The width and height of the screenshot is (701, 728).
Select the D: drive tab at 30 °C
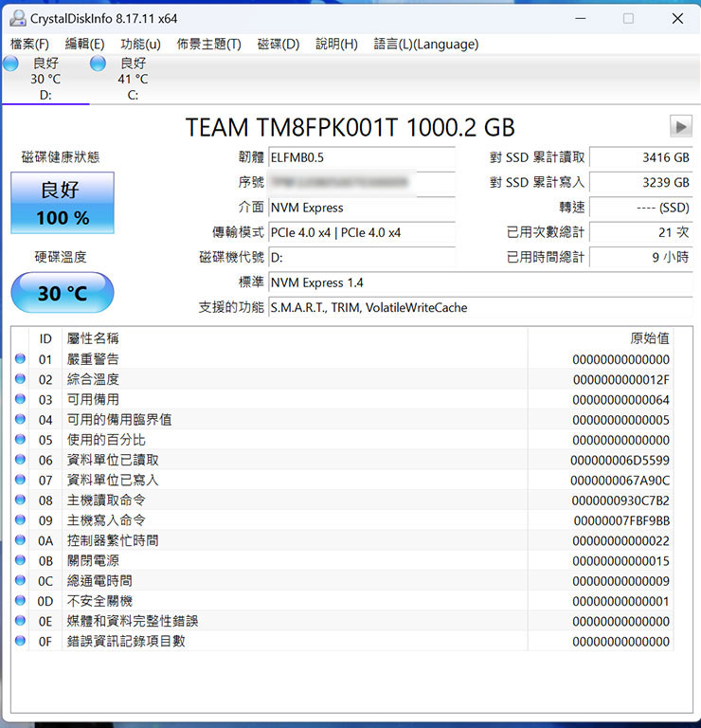tap(45, 79)
